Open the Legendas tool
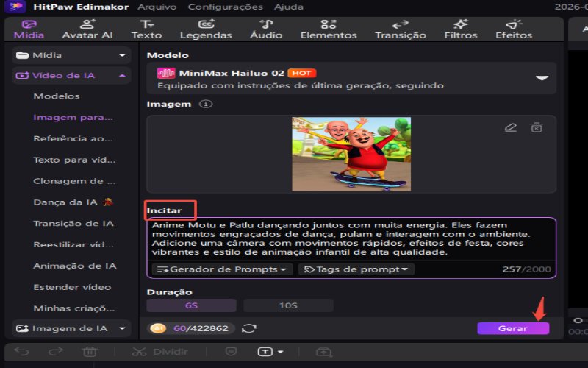The width and height of the screenshot is (588, 368). point(206,29)
